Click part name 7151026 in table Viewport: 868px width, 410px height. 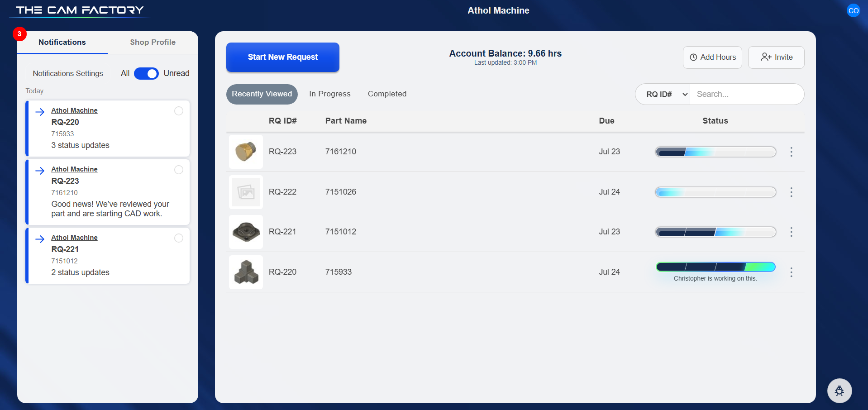click(x=341, y=192)
